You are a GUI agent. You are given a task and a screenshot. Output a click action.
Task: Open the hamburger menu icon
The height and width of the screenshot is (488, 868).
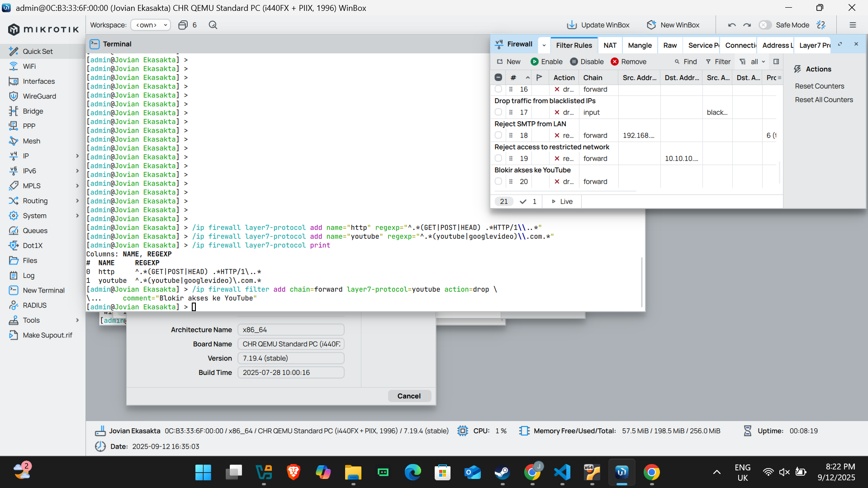coord(853,25)
